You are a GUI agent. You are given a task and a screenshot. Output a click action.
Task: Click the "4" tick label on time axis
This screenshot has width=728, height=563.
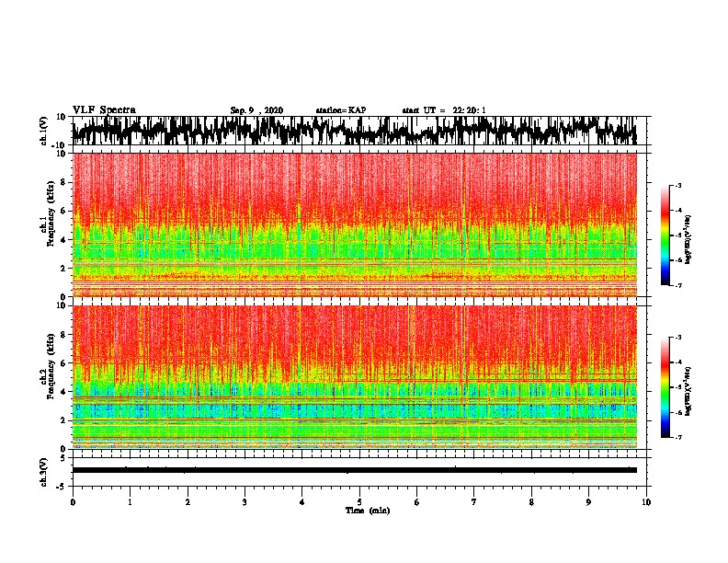302,502
